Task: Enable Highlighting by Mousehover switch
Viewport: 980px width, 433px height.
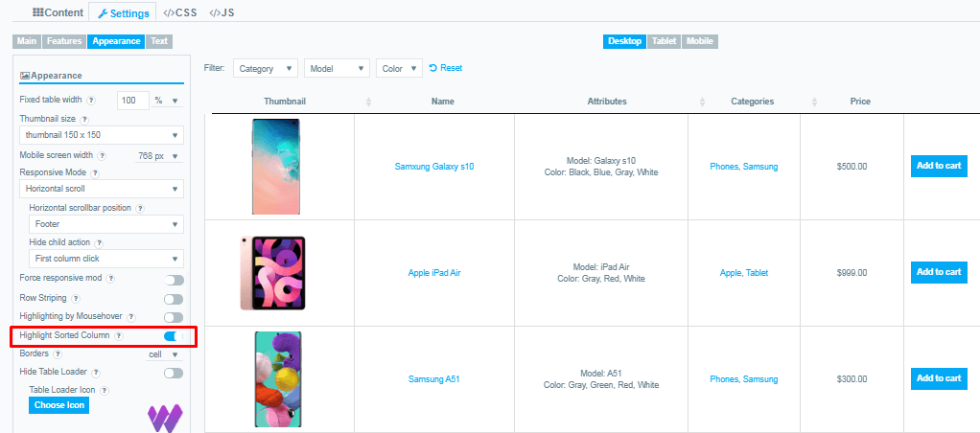Action: pyautogui.click(x=174, y=317)
